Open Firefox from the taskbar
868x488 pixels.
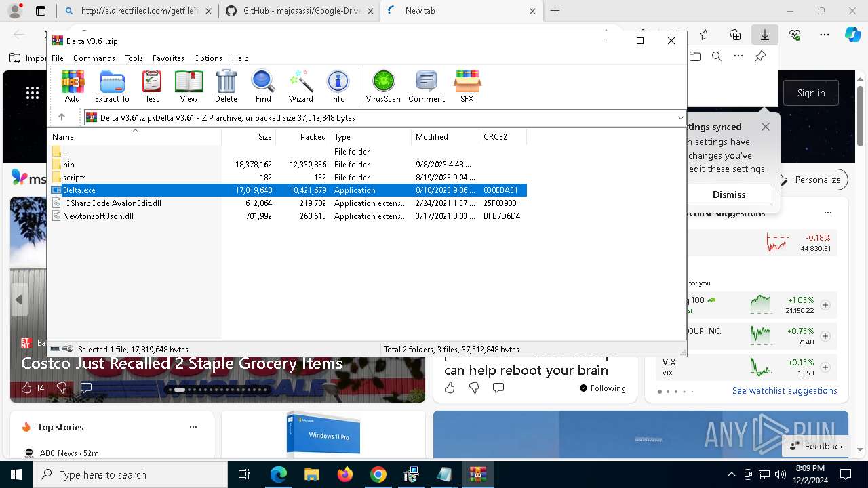pos(344,474)
